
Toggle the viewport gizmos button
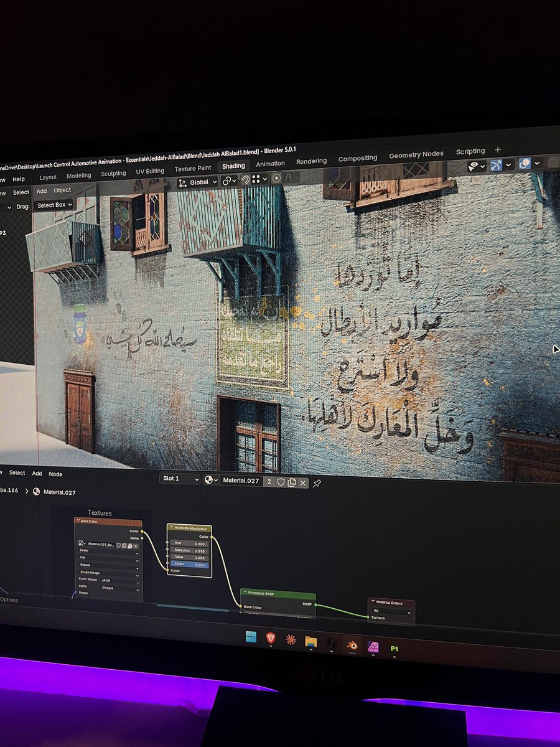tap(496, 165)
